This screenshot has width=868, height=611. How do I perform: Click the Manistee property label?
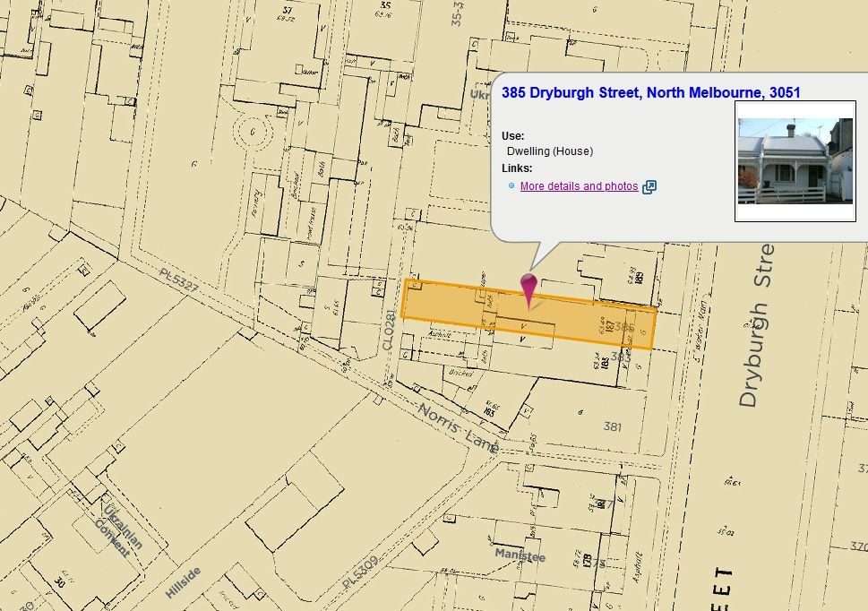coord(520,555)
